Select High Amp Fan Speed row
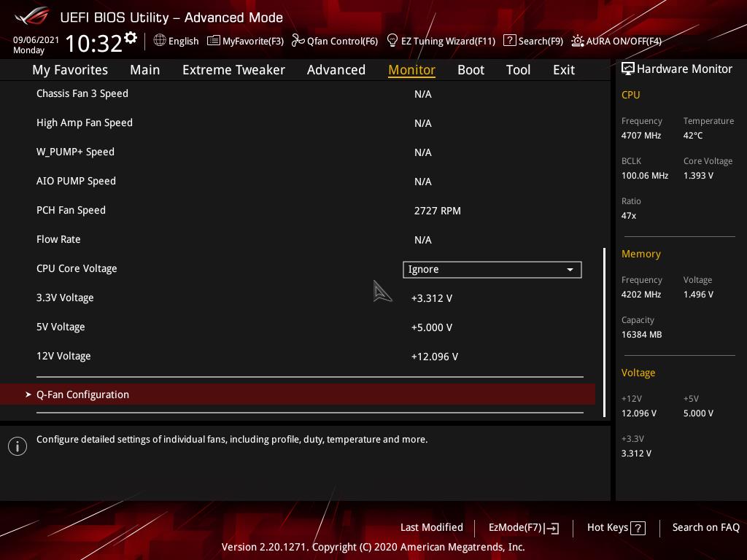Viewport: 747px width, 560px height. (298, 122)
